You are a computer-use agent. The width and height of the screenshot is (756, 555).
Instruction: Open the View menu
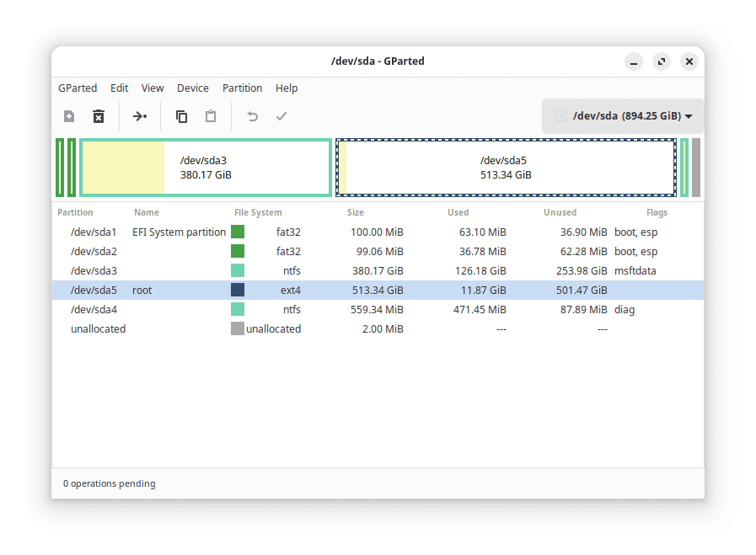click(x=153, y=88)
